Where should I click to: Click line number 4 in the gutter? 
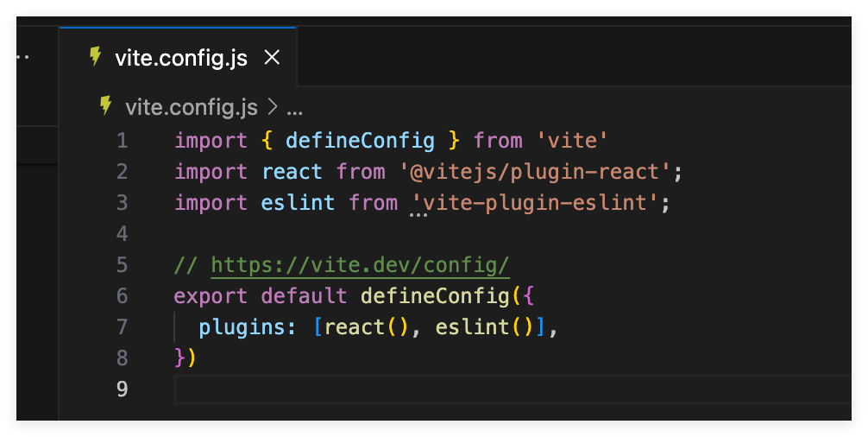123,234
